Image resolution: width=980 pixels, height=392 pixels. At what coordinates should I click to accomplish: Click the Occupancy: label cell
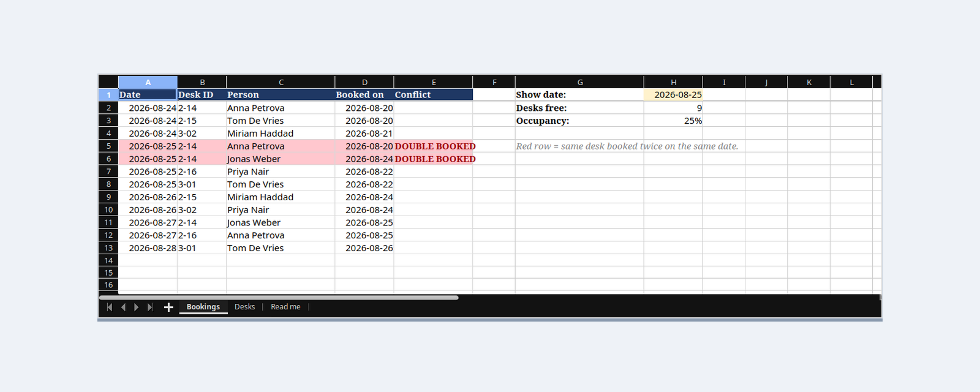[x=579, y=121]
